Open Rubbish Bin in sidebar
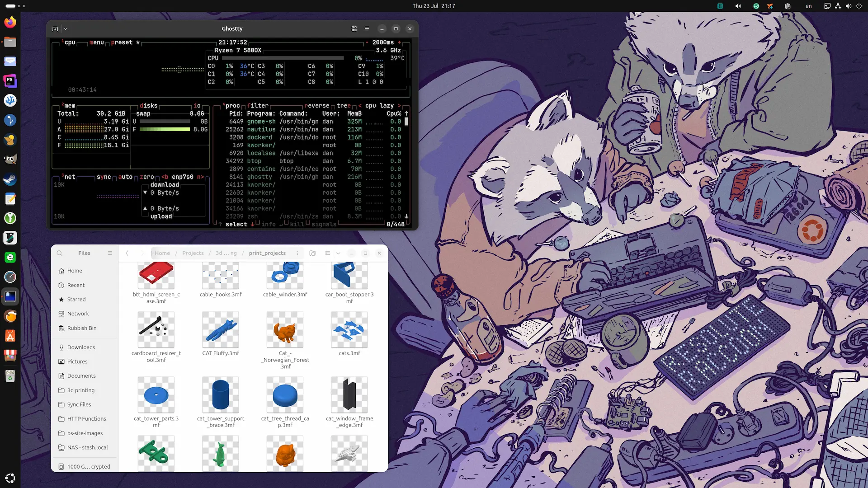This screenshot has width=868, height=488. point(85,328)
